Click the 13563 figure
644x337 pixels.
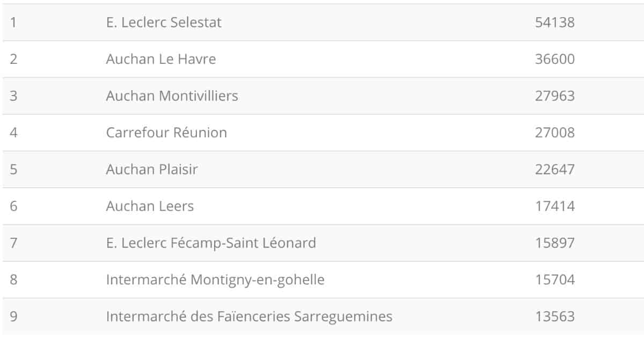click(x=555, y=317)
